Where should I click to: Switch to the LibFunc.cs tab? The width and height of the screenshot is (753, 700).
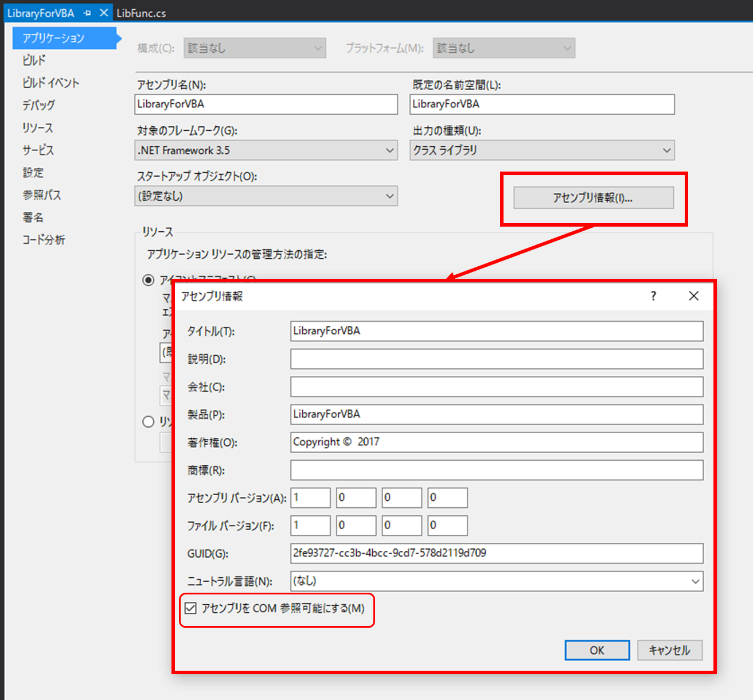click(141, 13)
